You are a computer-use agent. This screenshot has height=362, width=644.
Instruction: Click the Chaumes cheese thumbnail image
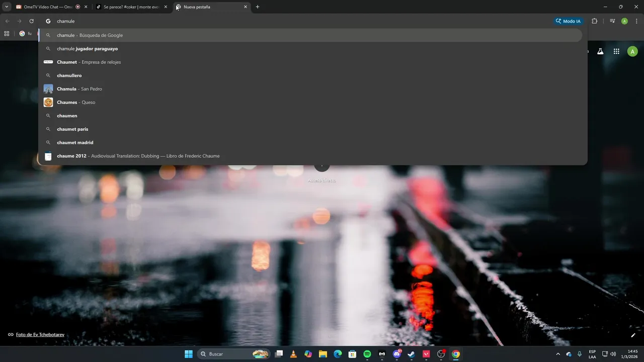(48, 102)
